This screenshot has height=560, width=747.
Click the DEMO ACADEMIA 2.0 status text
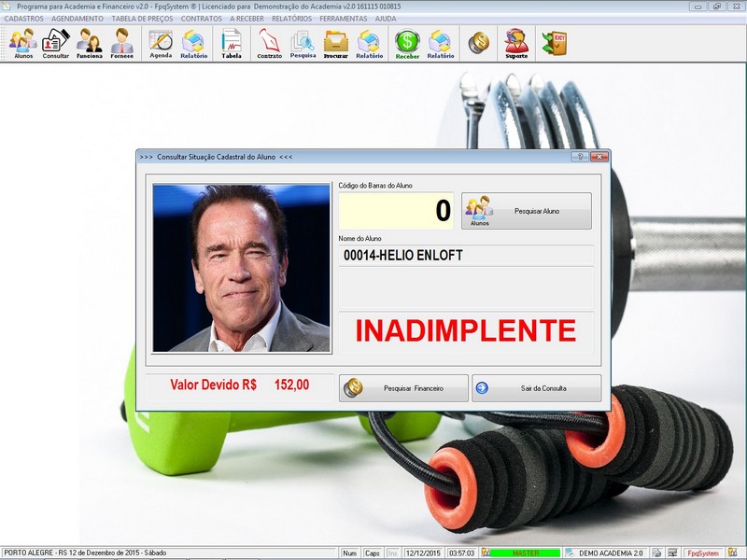(x=611, y=553)
